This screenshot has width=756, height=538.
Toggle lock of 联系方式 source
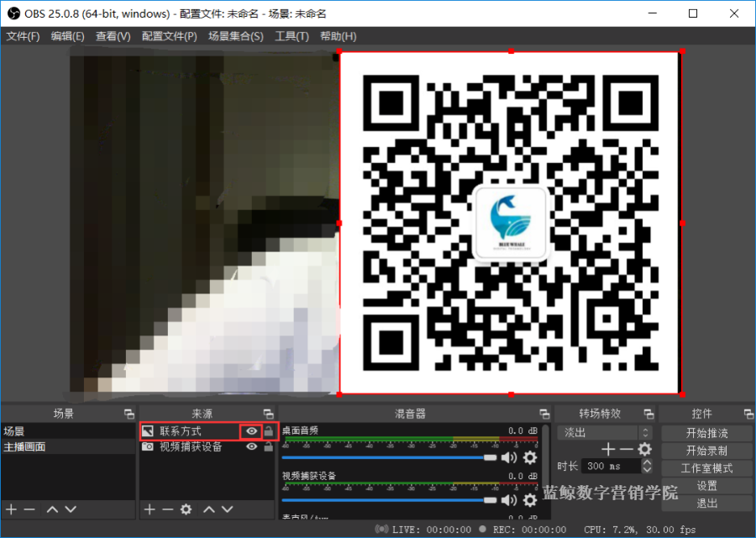(269, 431)
